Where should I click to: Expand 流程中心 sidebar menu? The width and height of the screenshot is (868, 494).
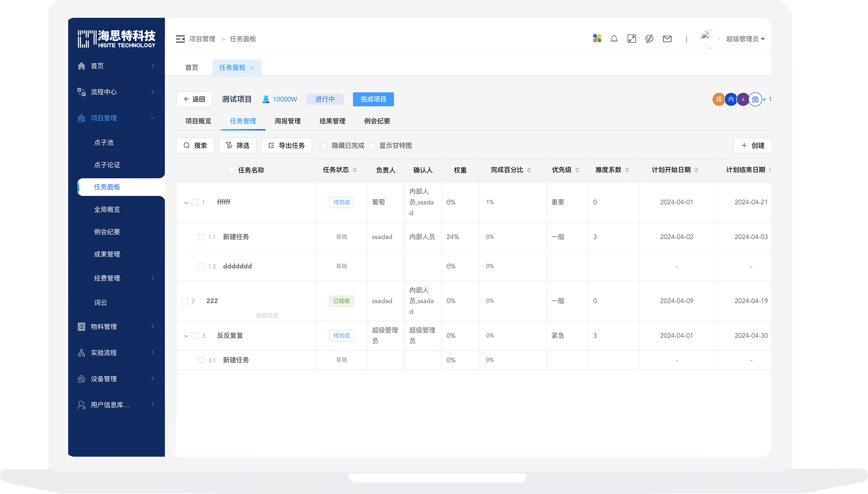[153, 92]
